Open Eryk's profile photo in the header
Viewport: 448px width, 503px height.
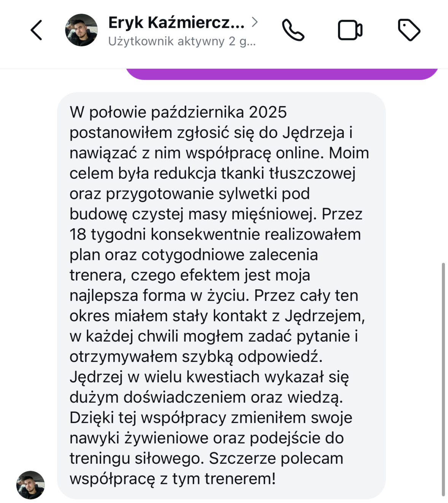pyautogui.click(x=81, y=30)
